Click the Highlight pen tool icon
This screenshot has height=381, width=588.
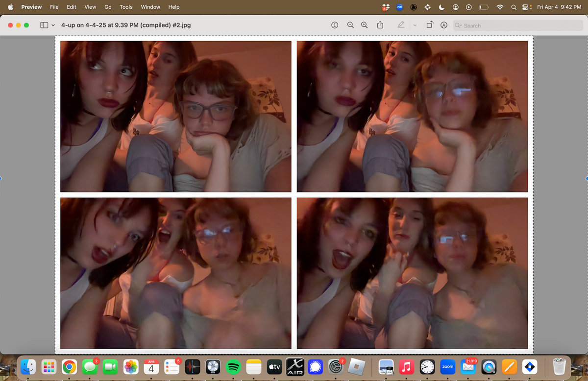coord(401,25)
